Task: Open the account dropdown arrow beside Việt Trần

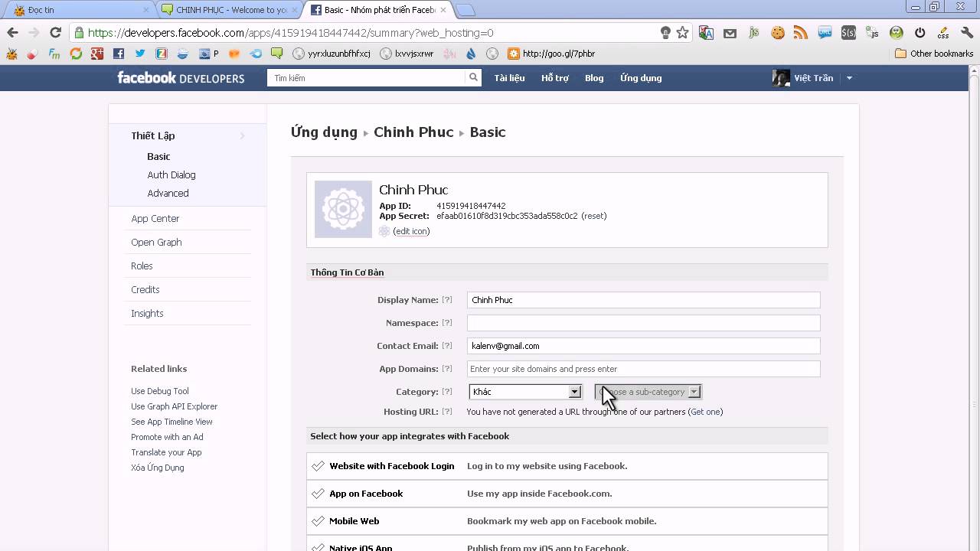Action: (849, 78)
